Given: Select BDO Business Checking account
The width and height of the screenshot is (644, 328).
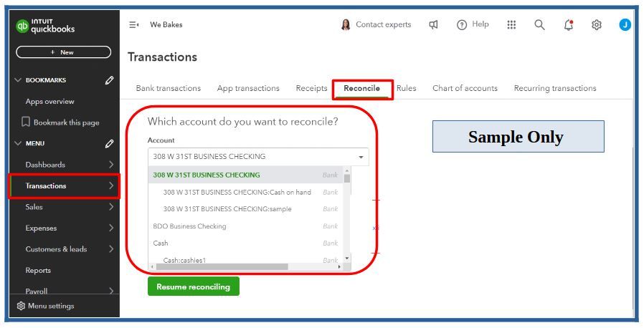Looking at the screenshot, I should tap(245, 226).
